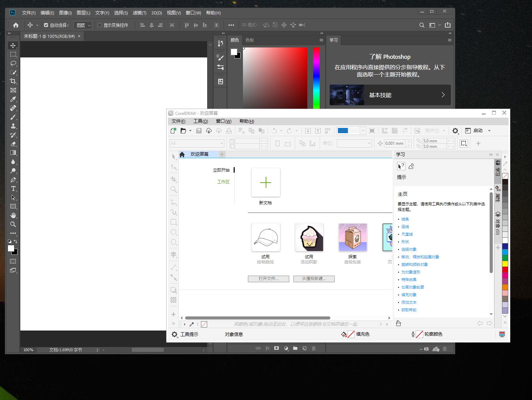
Task: Open the 图层 auto-select dropdown
Action: 83,25
